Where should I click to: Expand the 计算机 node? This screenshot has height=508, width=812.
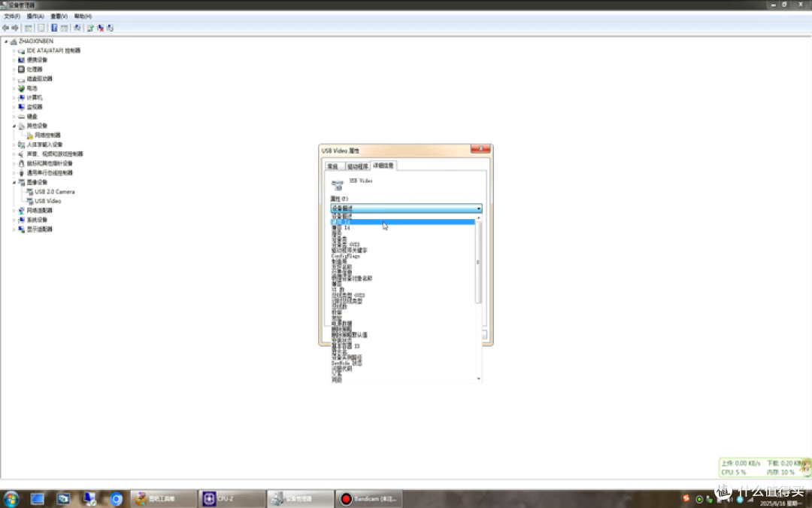click(14, 97)
